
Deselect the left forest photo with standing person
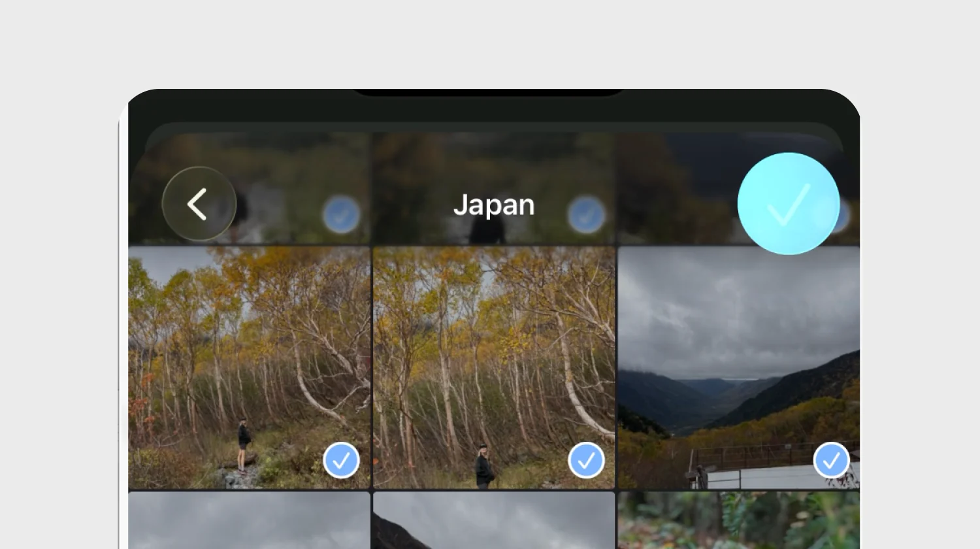[341, 461]
